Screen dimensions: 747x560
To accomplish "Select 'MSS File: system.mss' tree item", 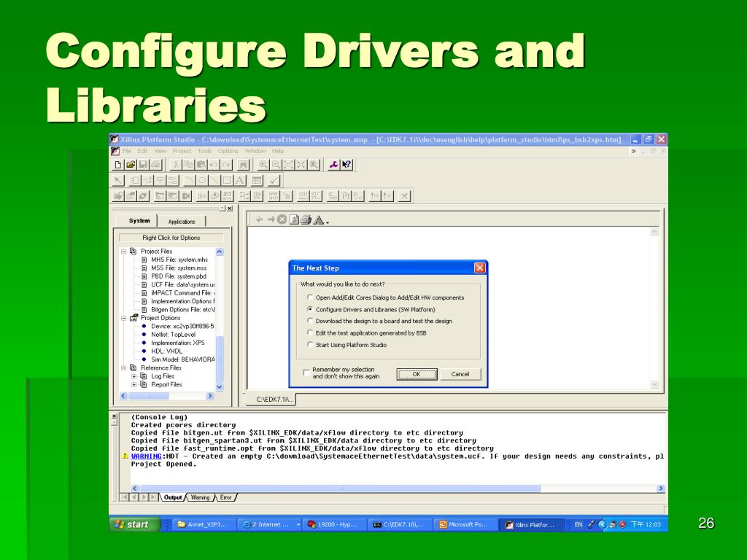I will 179,268.
